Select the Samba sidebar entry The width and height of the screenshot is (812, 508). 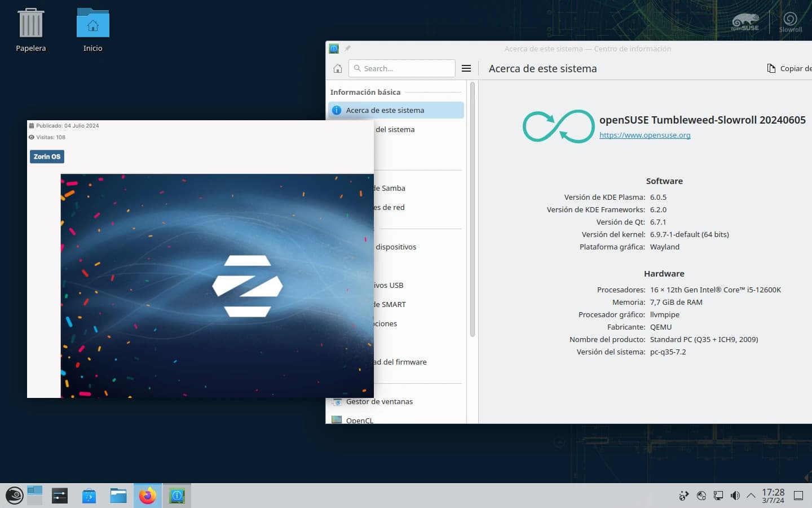(x=418, y=188)
